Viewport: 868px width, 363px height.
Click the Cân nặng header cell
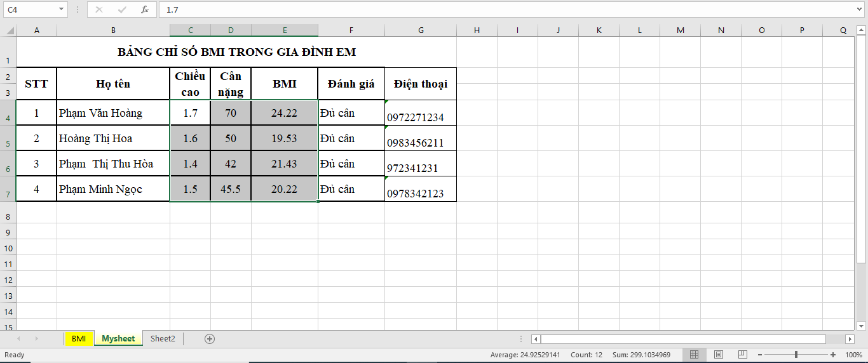point(231,84)
